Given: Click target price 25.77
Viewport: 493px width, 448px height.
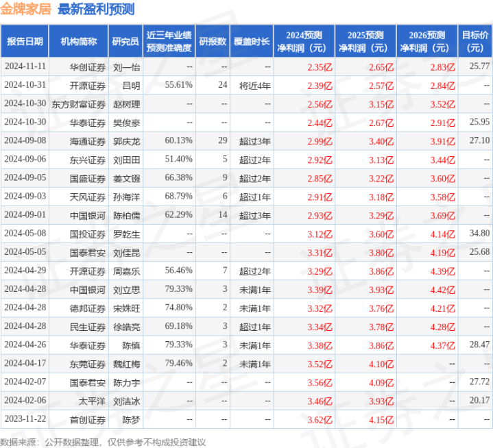Looking at the screenshot, I should pyautogui.click(x=479, y=66).
